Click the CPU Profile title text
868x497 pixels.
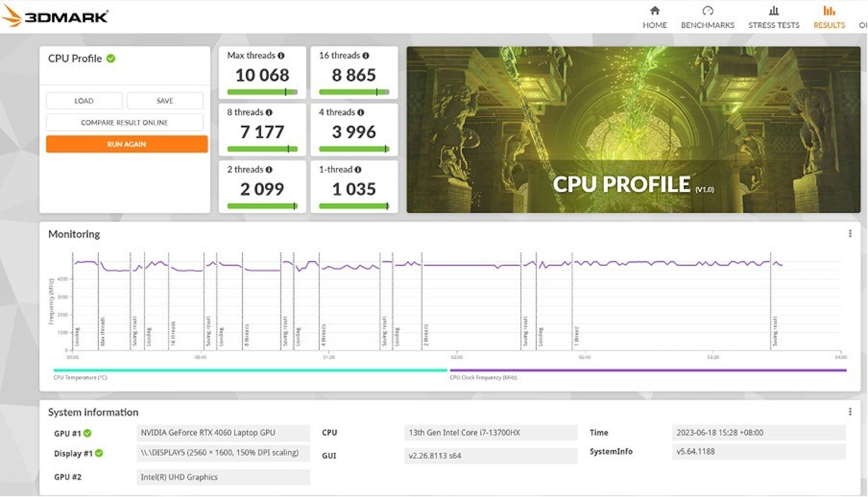point(75,58)
